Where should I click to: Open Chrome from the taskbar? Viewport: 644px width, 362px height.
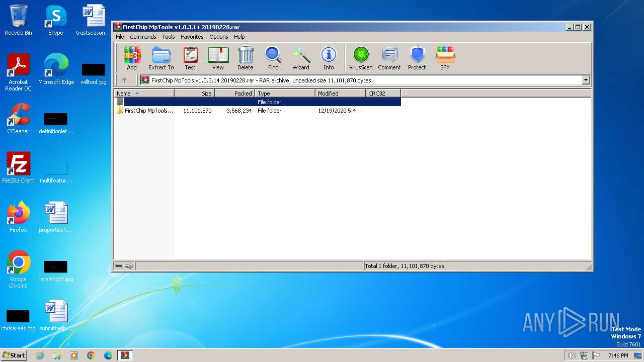coord(91,355)
